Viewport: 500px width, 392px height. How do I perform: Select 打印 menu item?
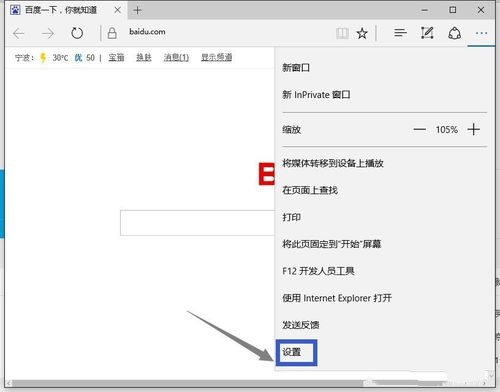292,217
